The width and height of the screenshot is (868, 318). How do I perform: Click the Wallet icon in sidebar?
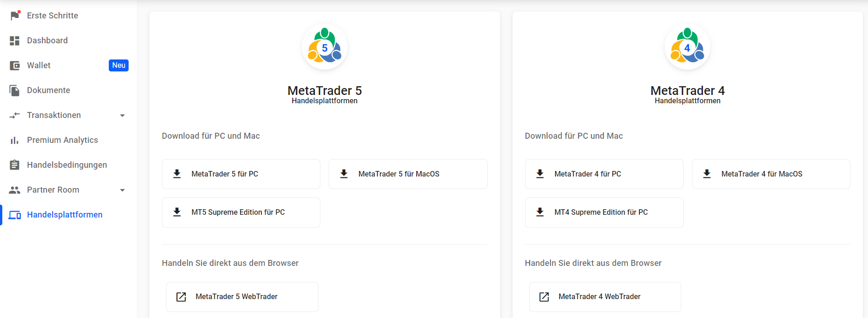tap(15, 65)
